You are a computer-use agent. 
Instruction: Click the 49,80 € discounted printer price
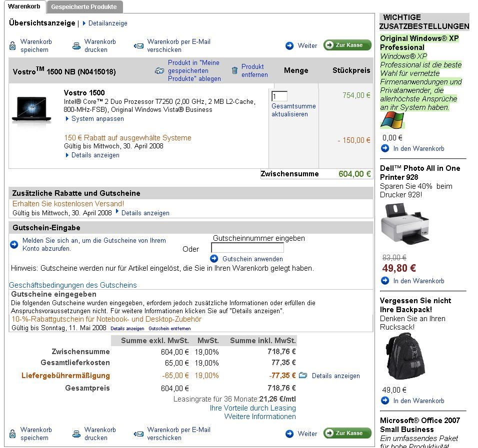pyautogui.click(x=399, y=268)
